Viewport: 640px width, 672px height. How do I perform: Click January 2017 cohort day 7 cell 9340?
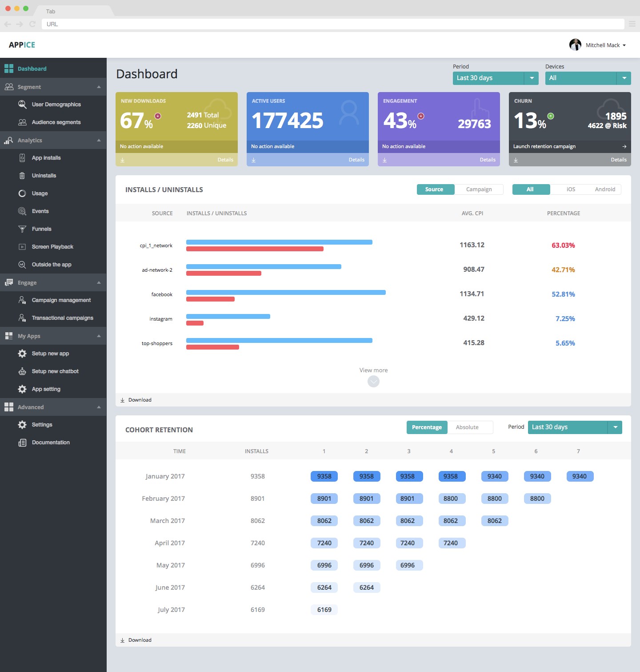pyautogui.click(x=580, y=476)
